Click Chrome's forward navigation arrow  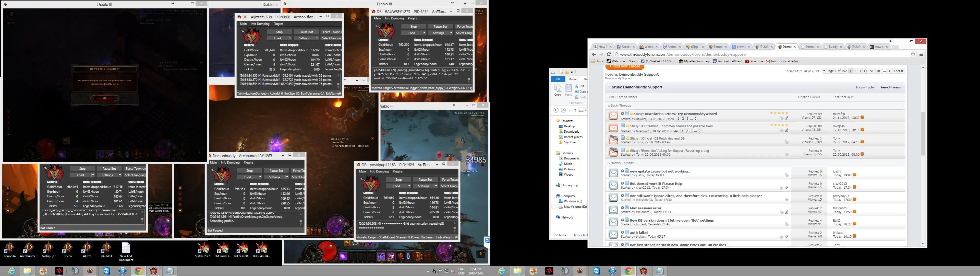601,54
